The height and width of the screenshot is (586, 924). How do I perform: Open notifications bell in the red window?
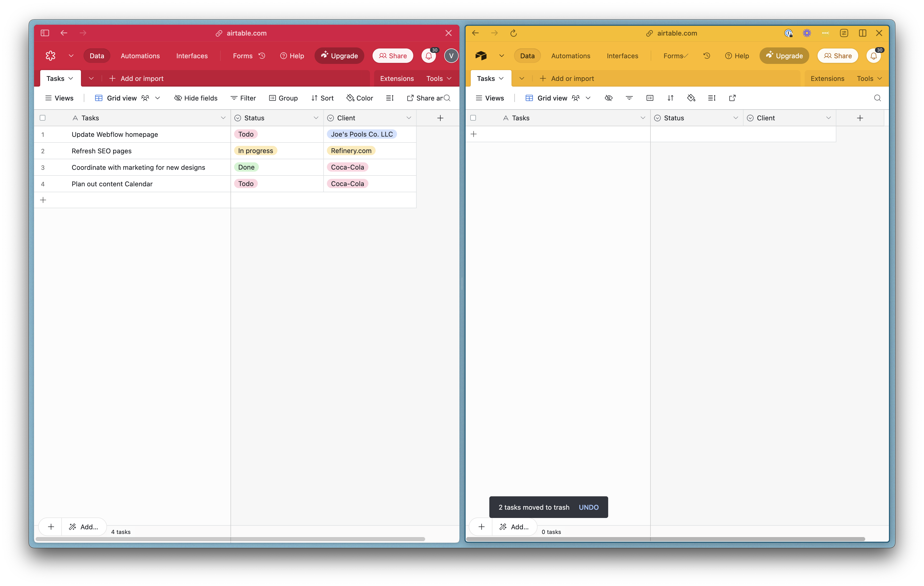(429, 56)
